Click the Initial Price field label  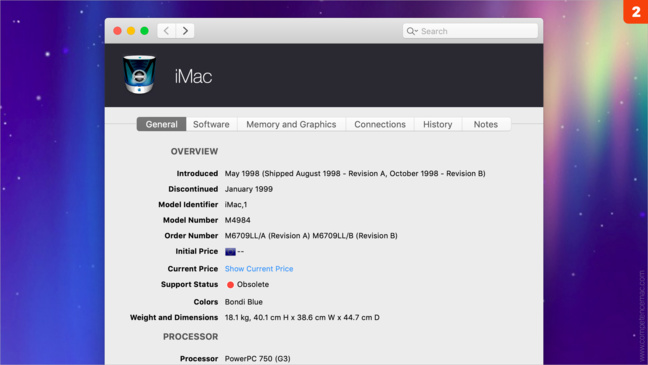(197, 251)
